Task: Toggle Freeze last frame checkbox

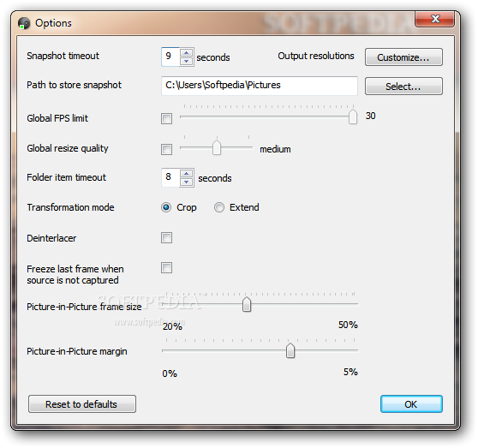Action: [166, 268]
